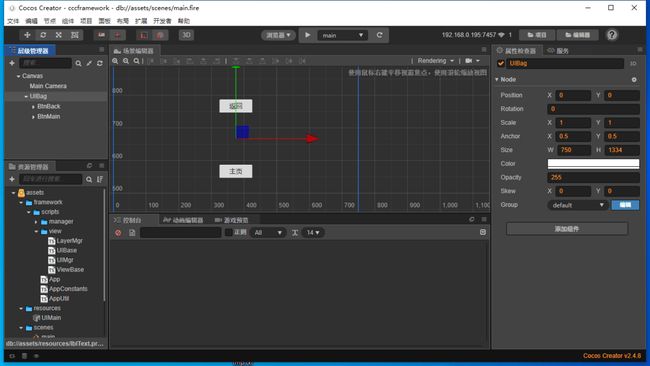Image resolution: width=650 pixels, height=366 pixels.
Task: Expand the BtnMain node
Action: coord(33,117)
